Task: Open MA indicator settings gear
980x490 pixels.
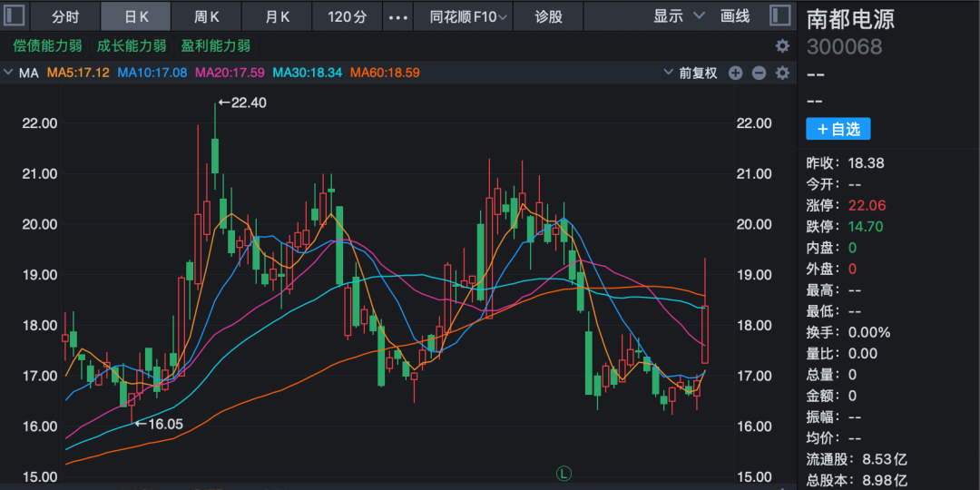Action: pos(782,73)
